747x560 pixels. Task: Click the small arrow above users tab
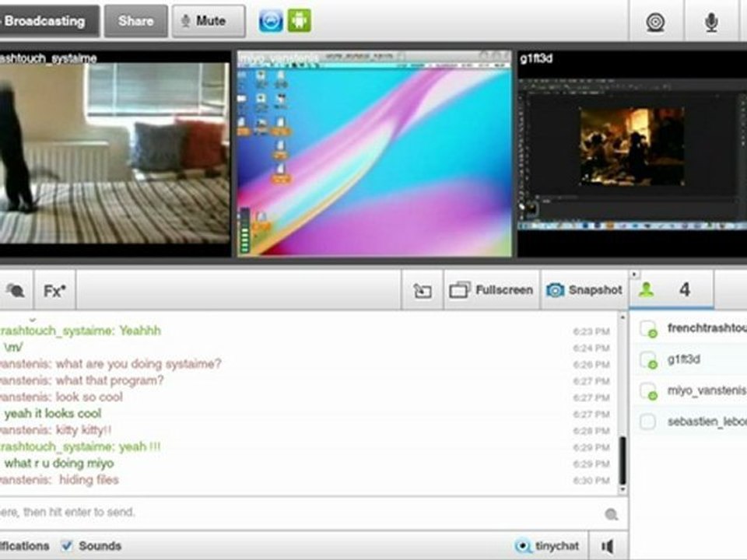633,275
